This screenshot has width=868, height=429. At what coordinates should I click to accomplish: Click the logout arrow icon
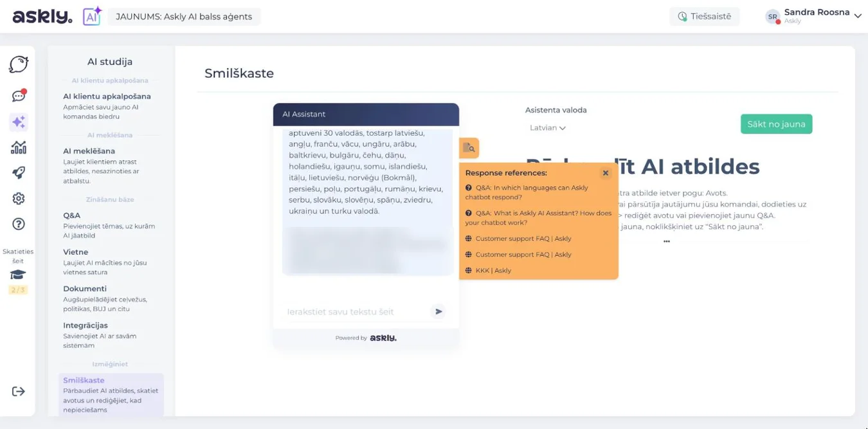coord(18,392)
